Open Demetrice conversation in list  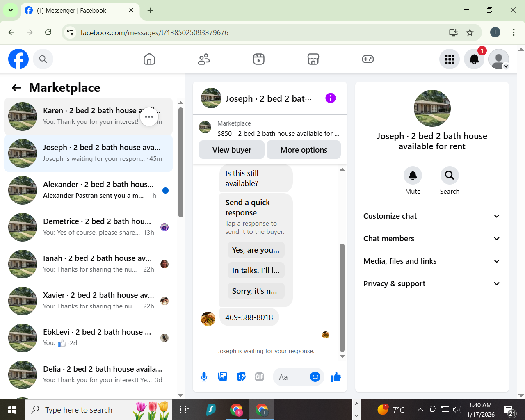[x=88, y=227]
